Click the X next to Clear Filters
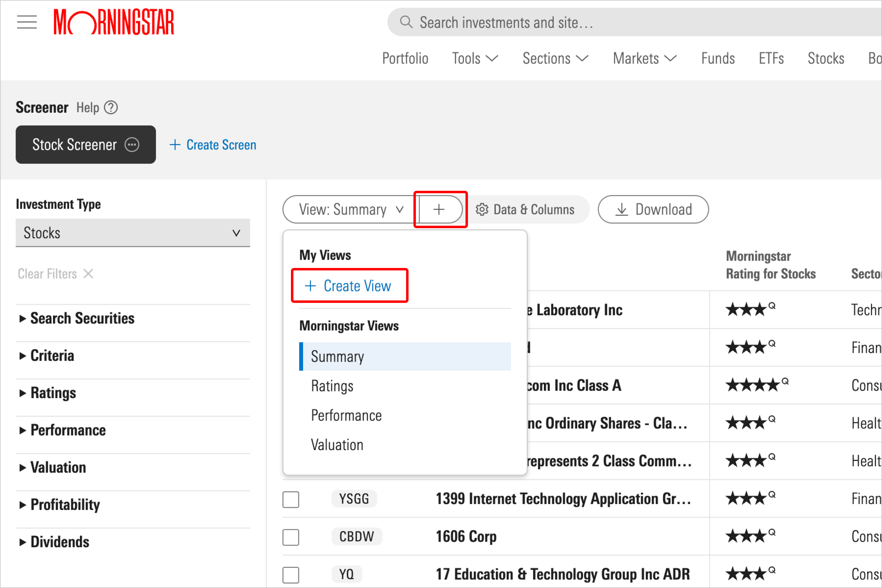 pos(89,274)
